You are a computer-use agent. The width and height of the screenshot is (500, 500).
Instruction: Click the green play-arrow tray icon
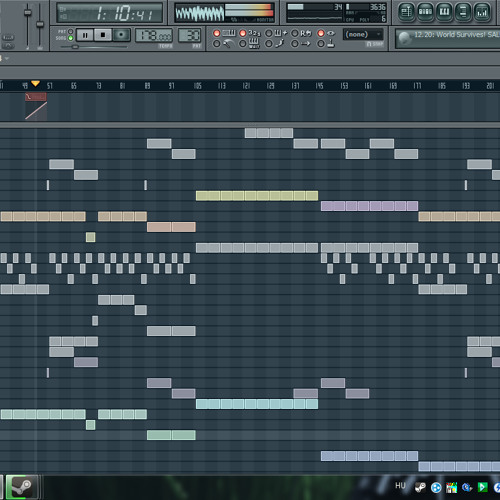click(482, 487)
